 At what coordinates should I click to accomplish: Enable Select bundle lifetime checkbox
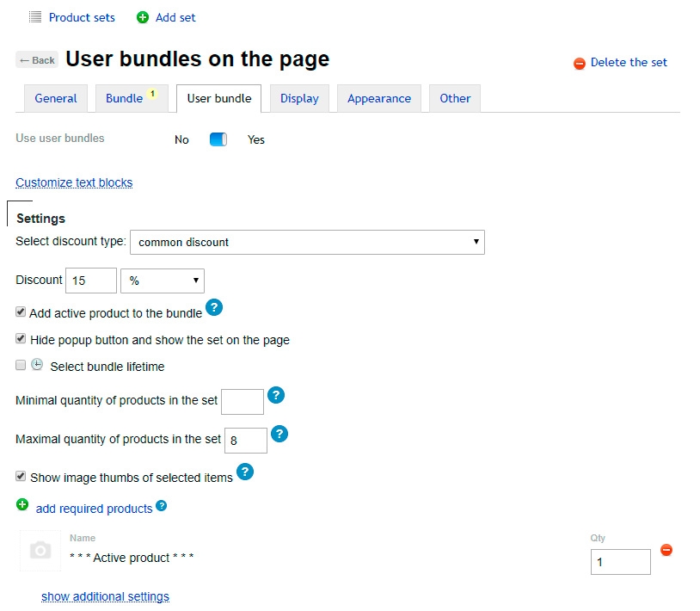[21, 366]
